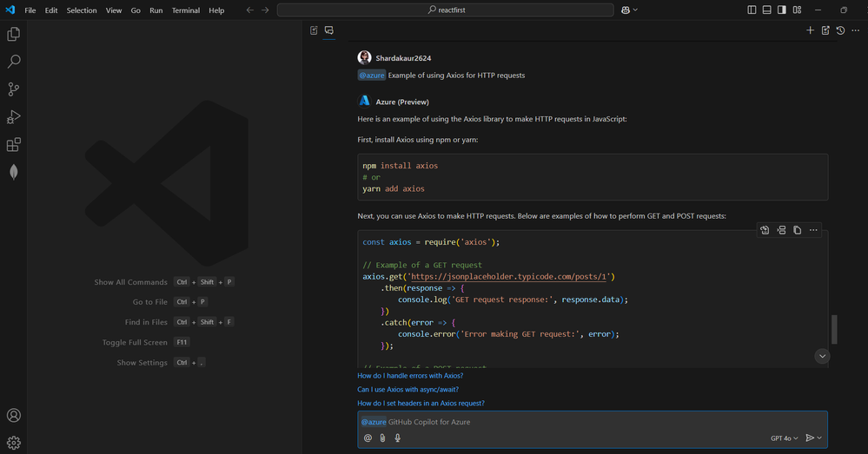Click the @azure tag in user message

[x=372, y=76]
